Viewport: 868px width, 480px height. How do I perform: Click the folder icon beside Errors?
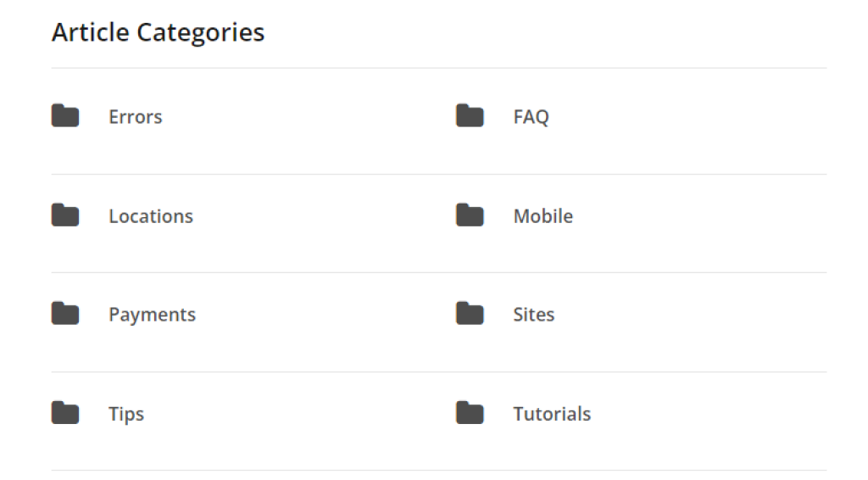pyautogui.click(x=65, y=116)
